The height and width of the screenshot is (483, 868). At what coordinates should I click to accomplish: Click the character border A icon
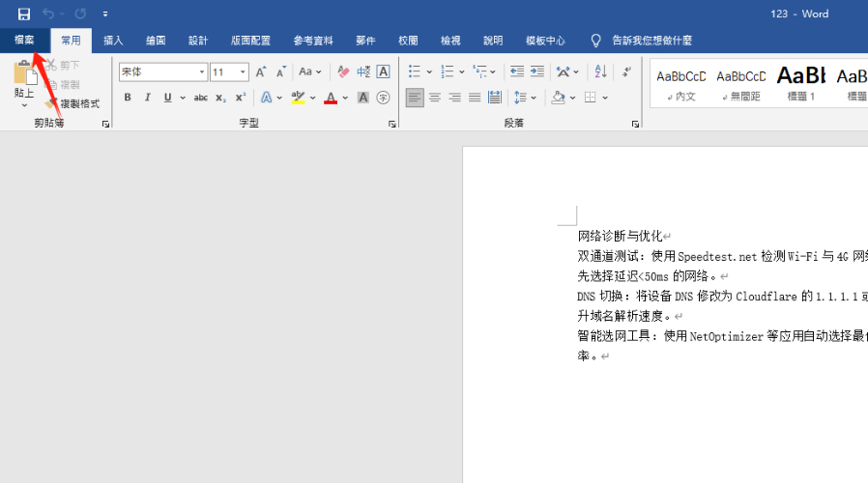click(383, 71)
